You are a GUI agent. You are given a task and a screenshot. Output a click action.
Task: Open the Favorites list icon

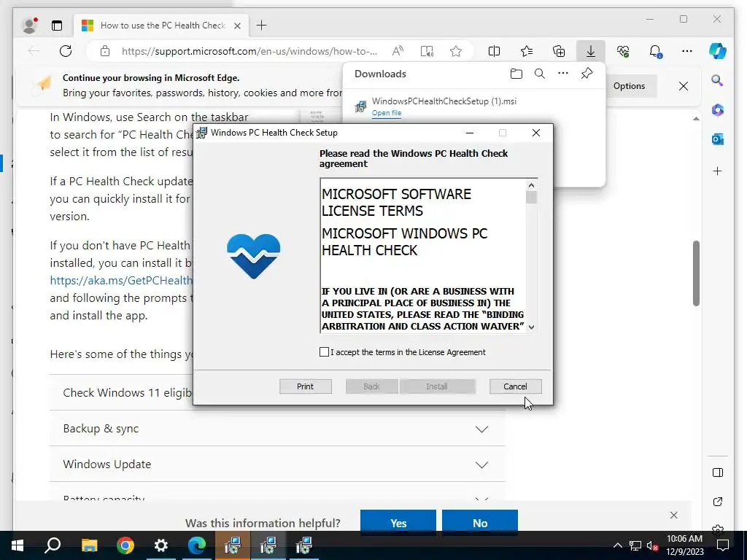click(527, 51)
